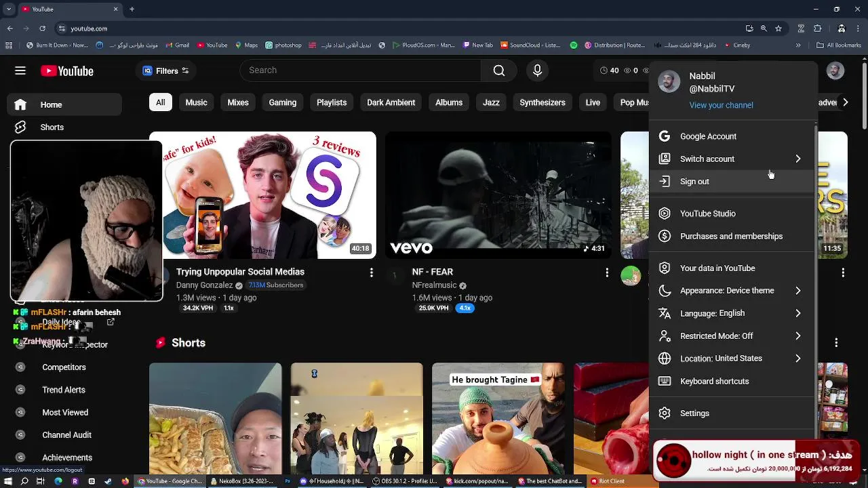
Task: Select the Synthesizers chip
Action: pos(542,102)
